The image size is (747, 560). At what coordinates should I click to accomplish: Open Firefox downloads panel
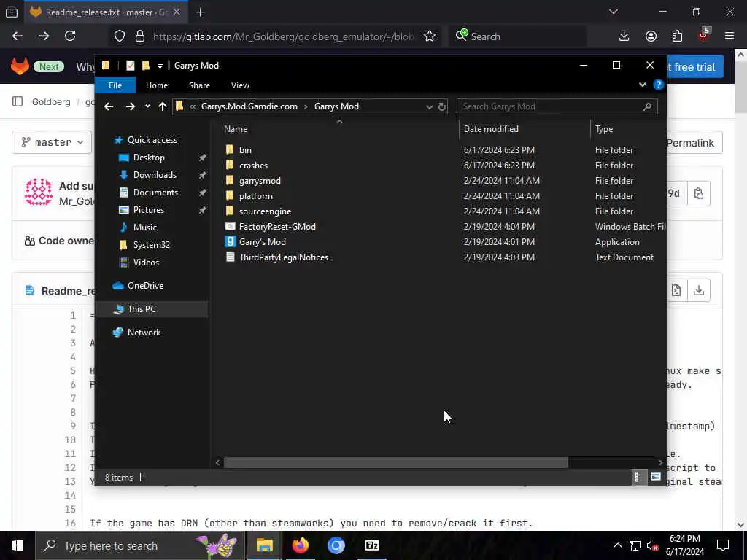coord(624,36)
